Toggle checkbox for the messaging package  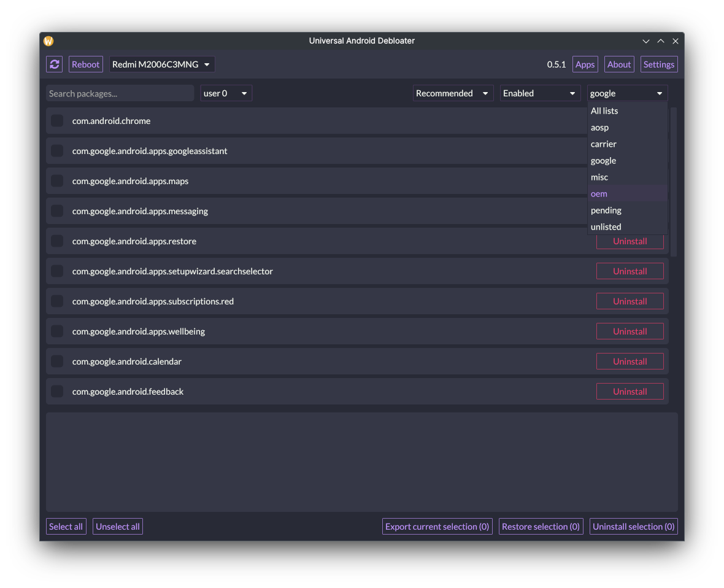[x=57, y=211]
